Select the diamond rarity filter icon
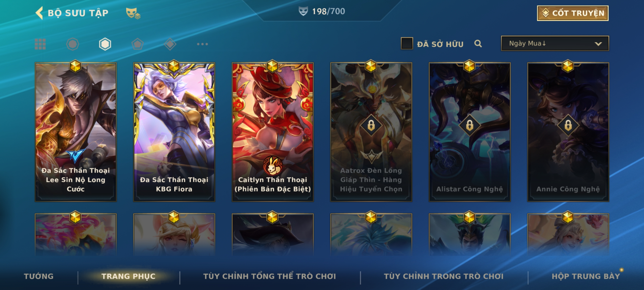The width and height of the screenshot is (644, 290). click(x=170, y=44)
